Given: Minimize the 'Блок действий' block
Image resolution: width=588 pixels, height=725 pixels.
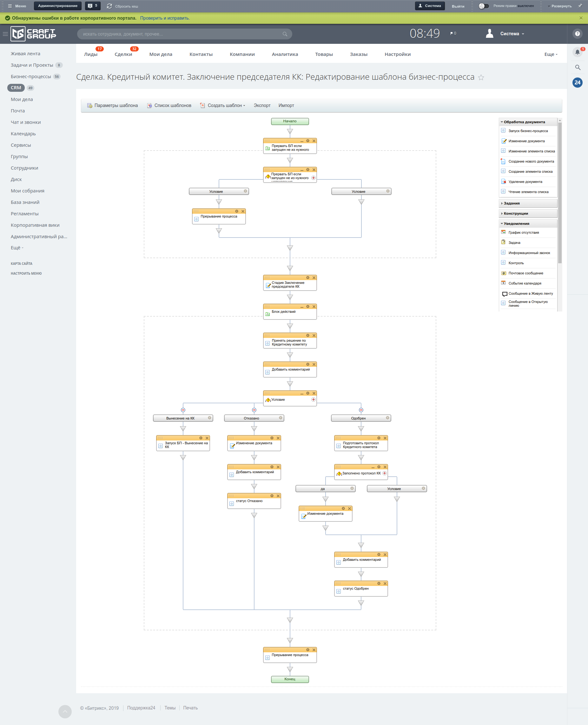Looking at the screenshot, I should pos(302,307).
